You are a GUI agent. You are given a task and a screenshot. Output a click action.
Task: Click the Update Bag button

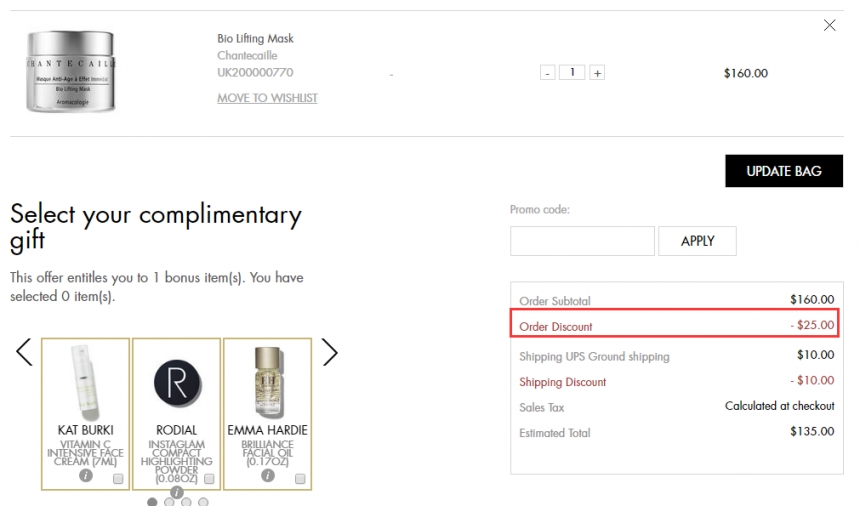(x=783, y=171)
